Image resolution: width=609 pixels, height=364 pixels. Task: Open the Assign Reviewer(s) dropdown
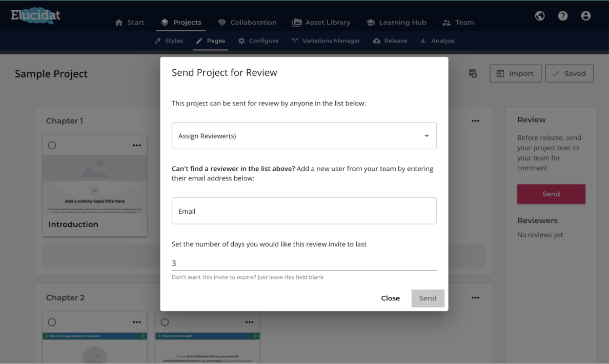304,135
